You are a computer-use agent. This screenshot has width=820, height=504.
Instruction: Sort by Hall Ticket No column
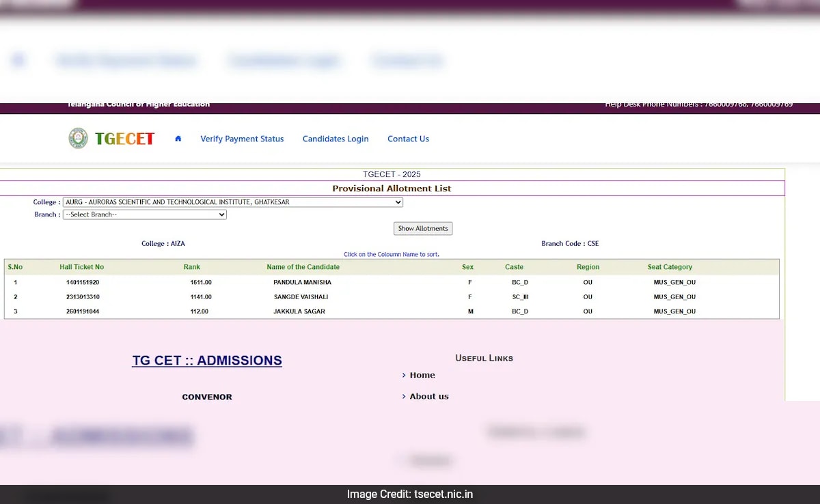click(82, 267)
